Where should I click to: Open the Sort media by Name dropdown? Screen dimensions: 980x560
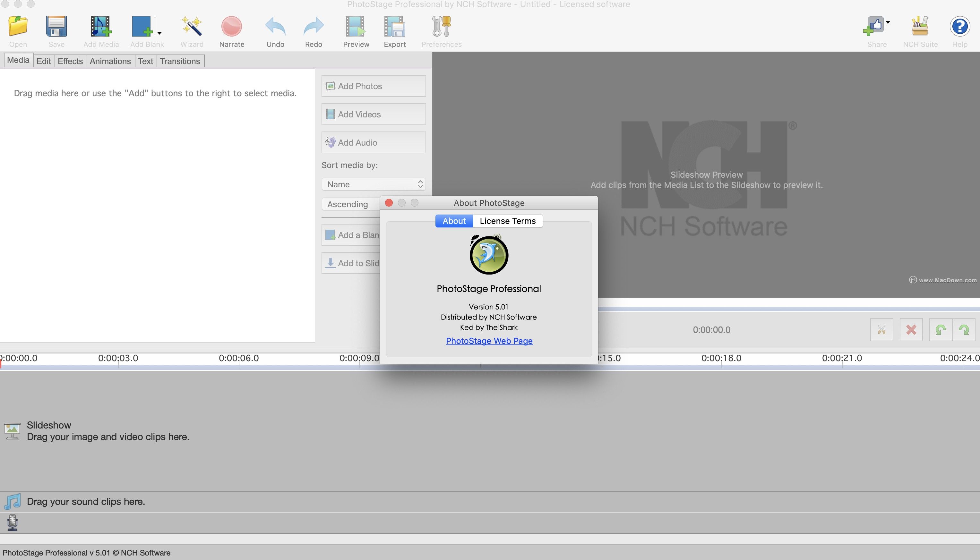374,184
